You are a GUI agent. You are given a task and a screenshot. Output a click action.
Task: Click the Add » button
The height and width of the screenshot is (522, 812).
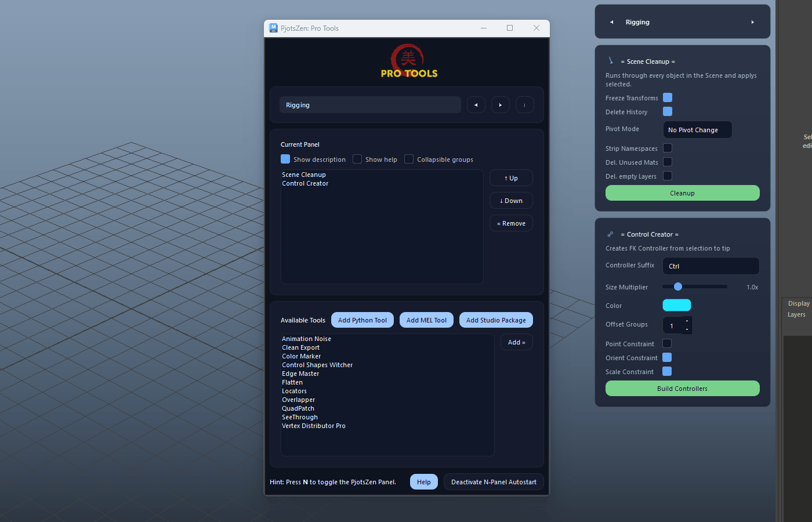(516, 342)
